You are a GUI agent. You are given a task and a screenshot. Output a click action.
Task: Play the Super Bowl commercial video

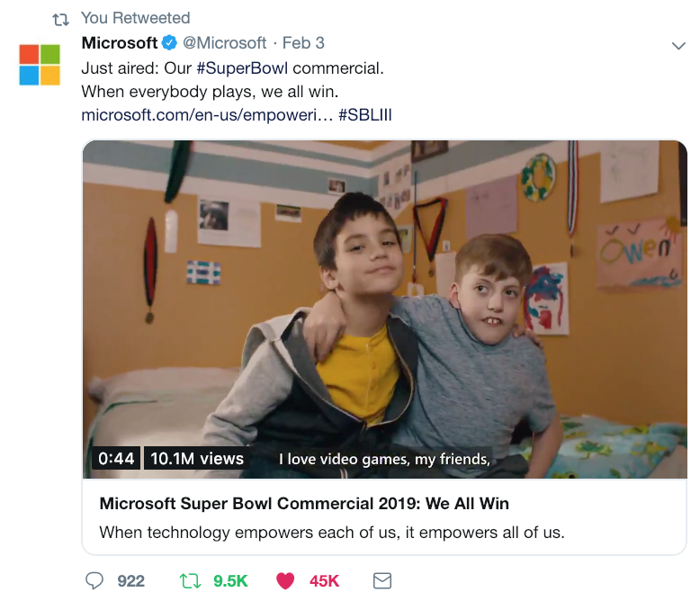pyautogui.click(x=384, y=309)
